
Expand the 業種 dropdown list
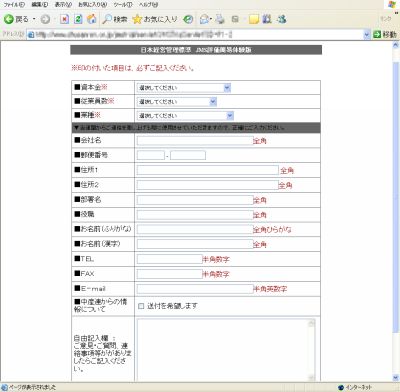click(185, 116)
